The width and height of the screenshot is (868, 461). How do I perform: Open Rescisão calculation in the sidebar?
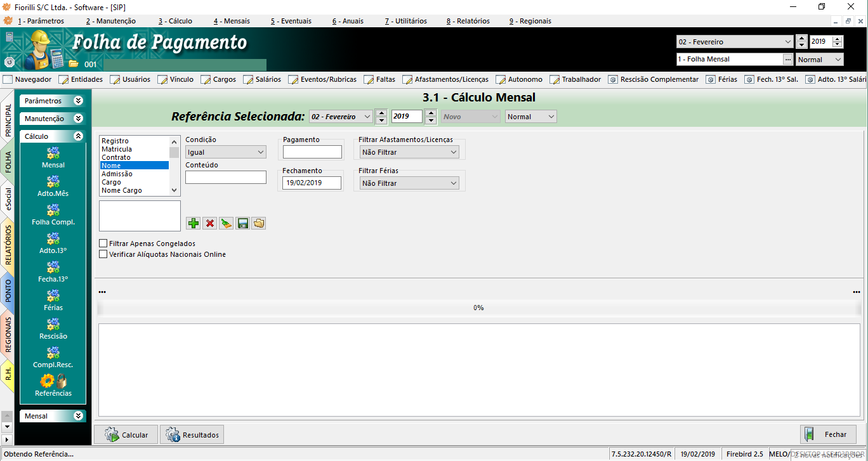coord(53,328)
